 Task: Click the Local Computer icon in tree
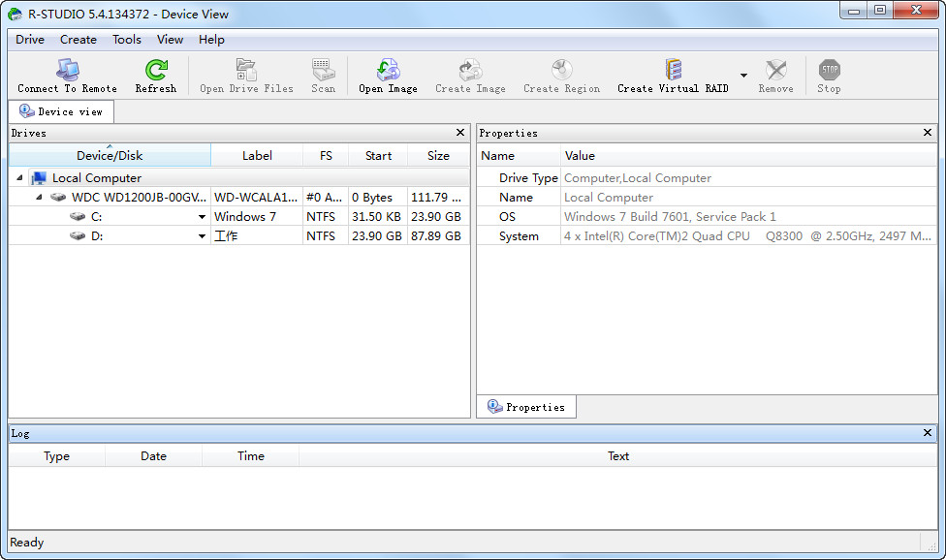39,178
